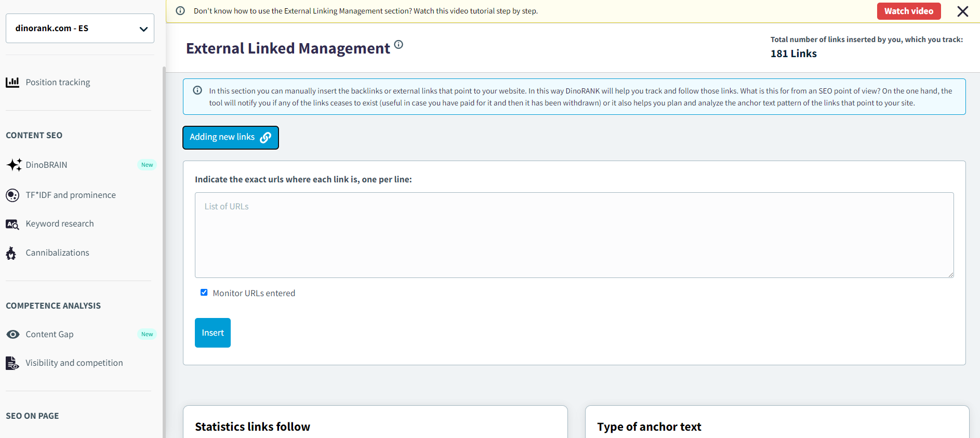Click the Keyword research magnifier icon

tap(12, 224)
